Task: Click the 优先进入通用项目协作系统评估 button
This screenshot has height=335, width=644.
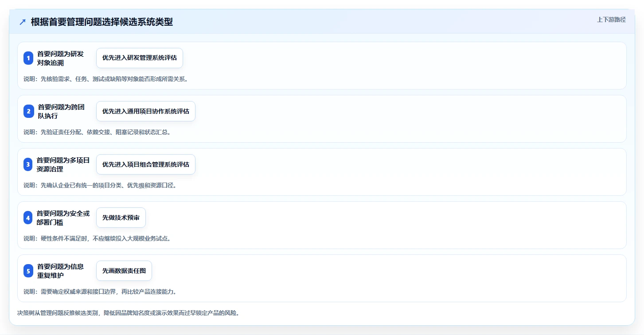Action: 146,111
